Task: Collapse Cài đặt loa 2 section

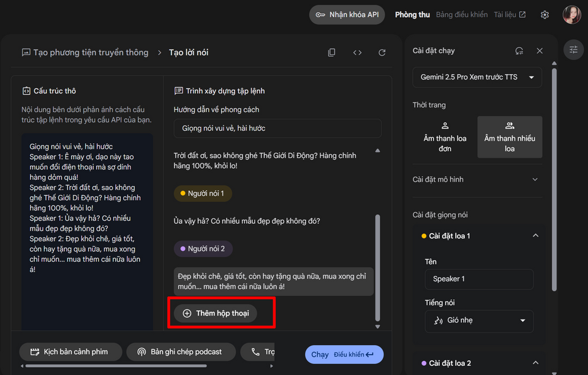Action: [x=535, y=363]
